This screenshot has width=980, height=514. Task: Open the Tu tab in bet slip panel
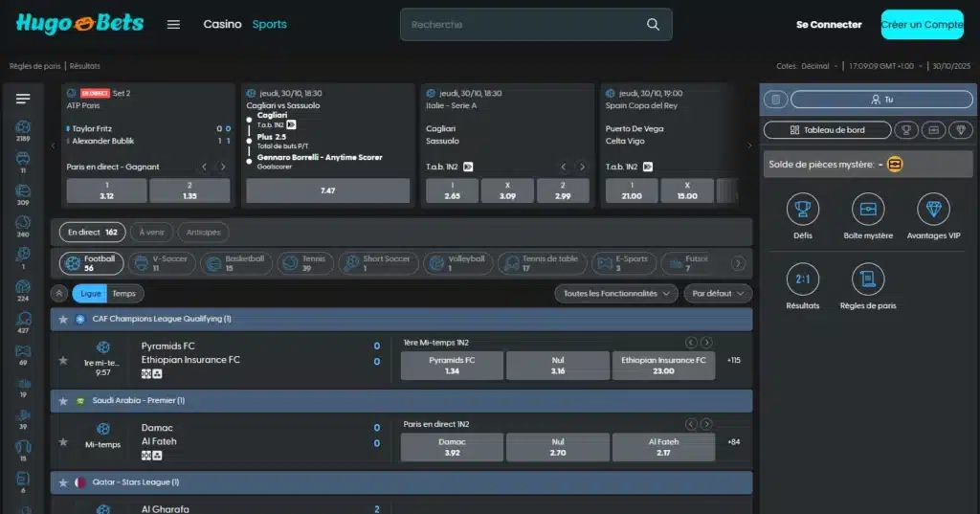(x=881, y=100)
